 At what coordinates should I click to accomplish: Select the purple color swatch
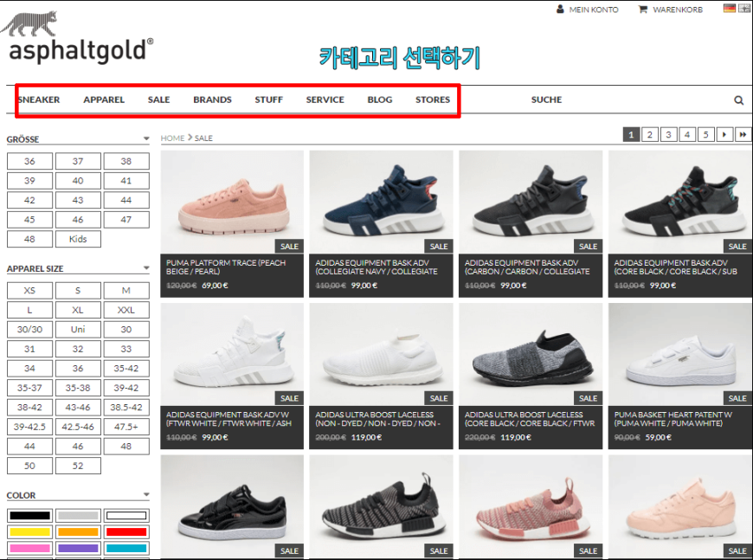click(78, 548)
